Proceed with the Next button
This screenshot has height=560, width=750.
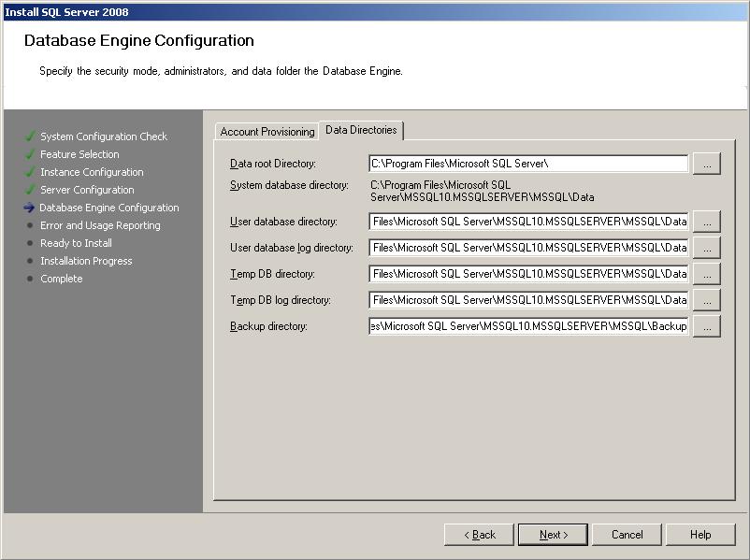(553, 535)
